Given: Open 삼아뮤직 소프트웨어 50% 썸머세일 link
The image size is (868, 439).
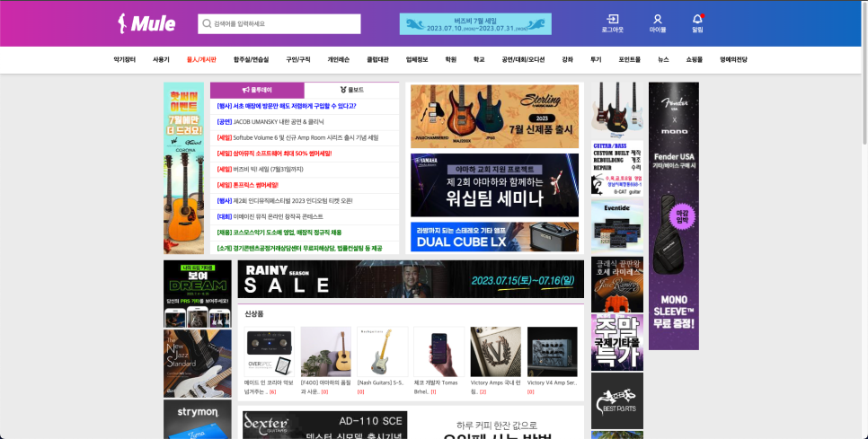Looking at the screenshot, I should click(x=274, y=154).
